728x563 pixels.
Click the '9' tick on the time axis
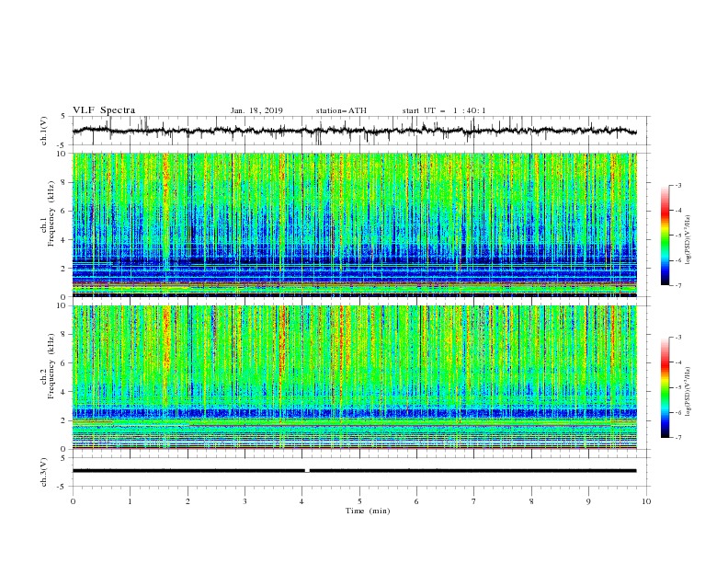[x=588, y=501]
